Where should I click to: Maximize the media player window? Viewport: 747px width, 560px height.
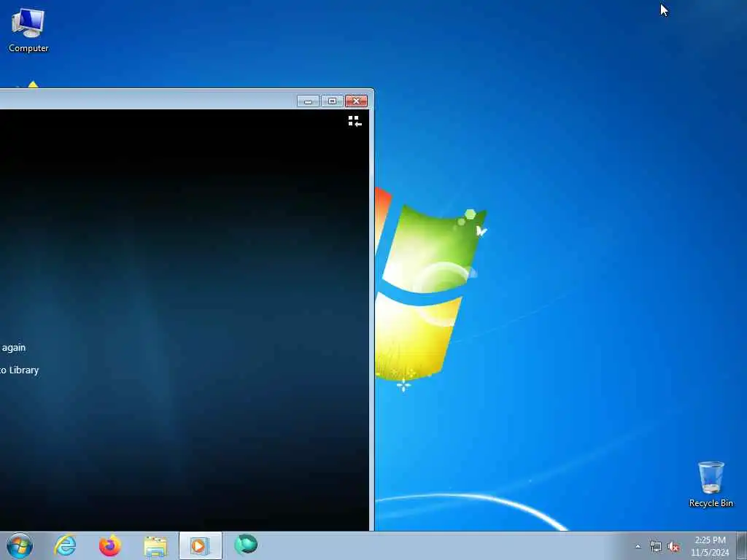coord(332,101)
